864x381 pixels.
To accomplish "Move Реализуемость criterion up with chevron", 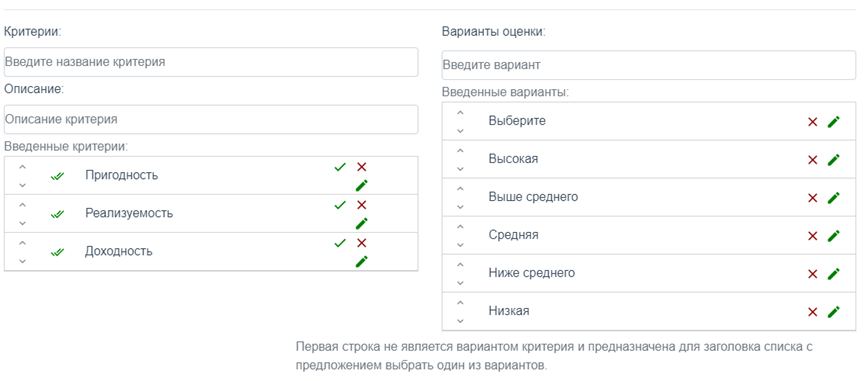I will click(22, 205).
